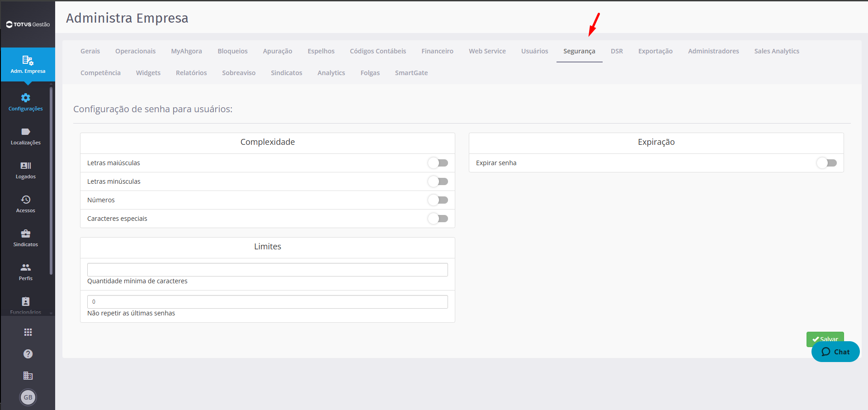Viewport: 868px width, 410px height.
Task: Open GB user avatar
Action: click(x=28, y=397)
